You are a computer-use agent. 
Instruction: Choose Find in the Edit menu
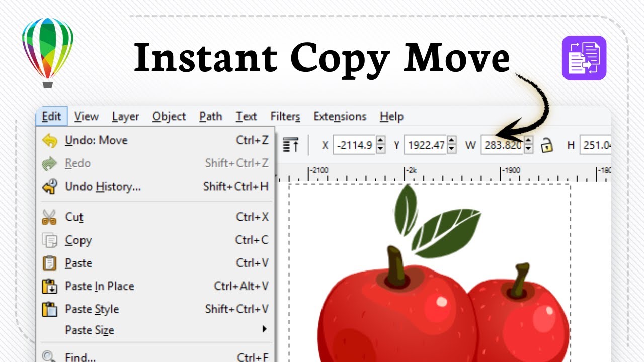pyautogui.click(x=155, y=356)
